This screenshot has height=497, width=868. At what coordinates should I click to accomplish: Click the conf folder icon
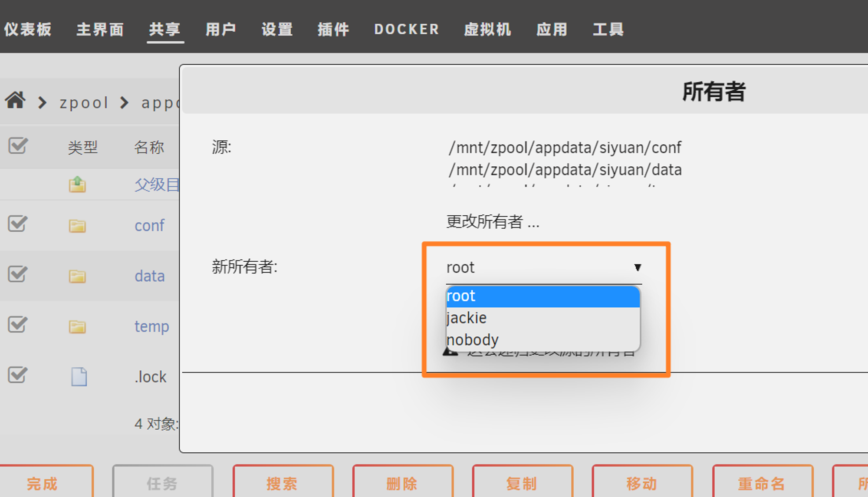pyautogui.click(x=77, y=226)
